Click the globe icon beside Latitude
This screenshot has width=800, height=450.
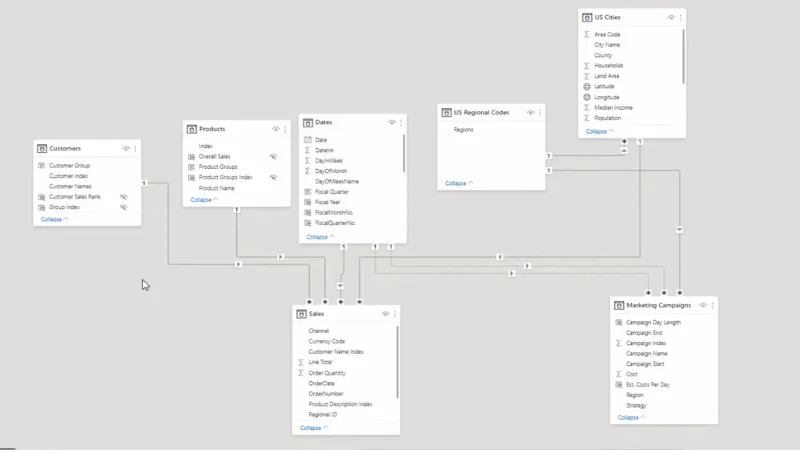point(587,87)
